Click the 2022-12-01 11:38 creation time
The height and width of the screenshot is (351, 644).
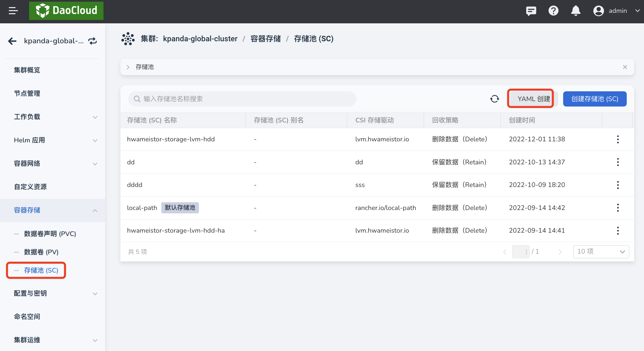tap(537, 139)
